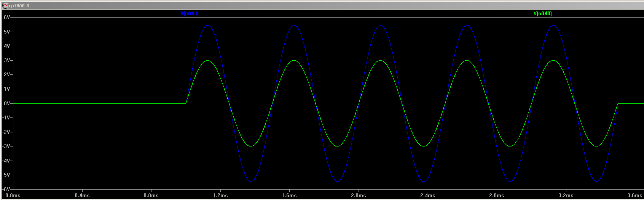Click the cp1800-3 window title
Screen dimensions: 644x206
[x=19, y=6]
